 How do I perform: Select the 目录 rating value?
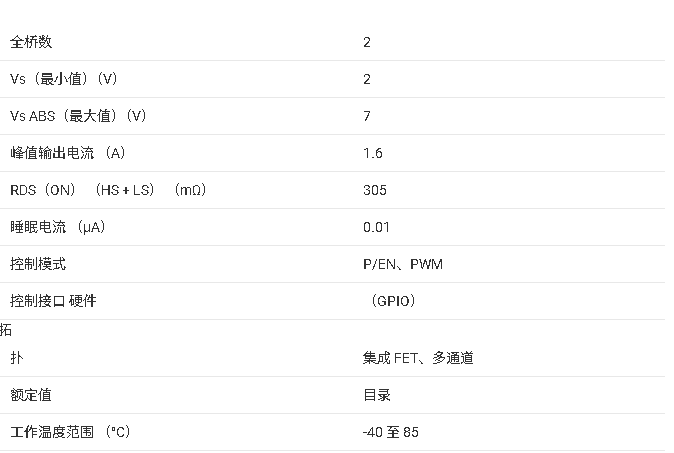[x=377, y=395]
